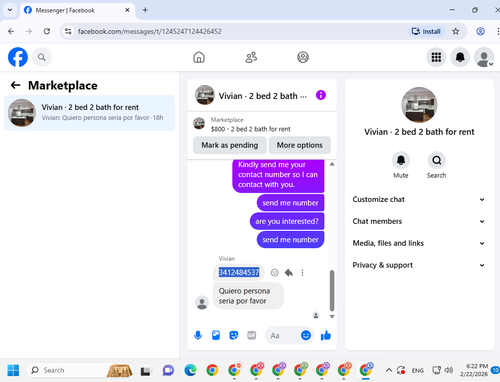Open the tab search dropdown arrow
500x382 pixels.
click(x=10, y=10)
